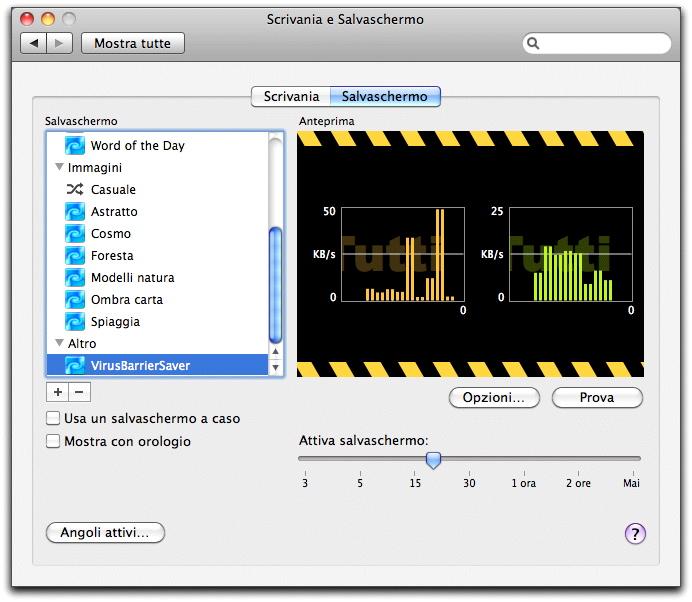Image resolution: width=692 pixels, height=602 pixels.
Task: Select Astratto in the screensaver list
Action: [157, 211]
